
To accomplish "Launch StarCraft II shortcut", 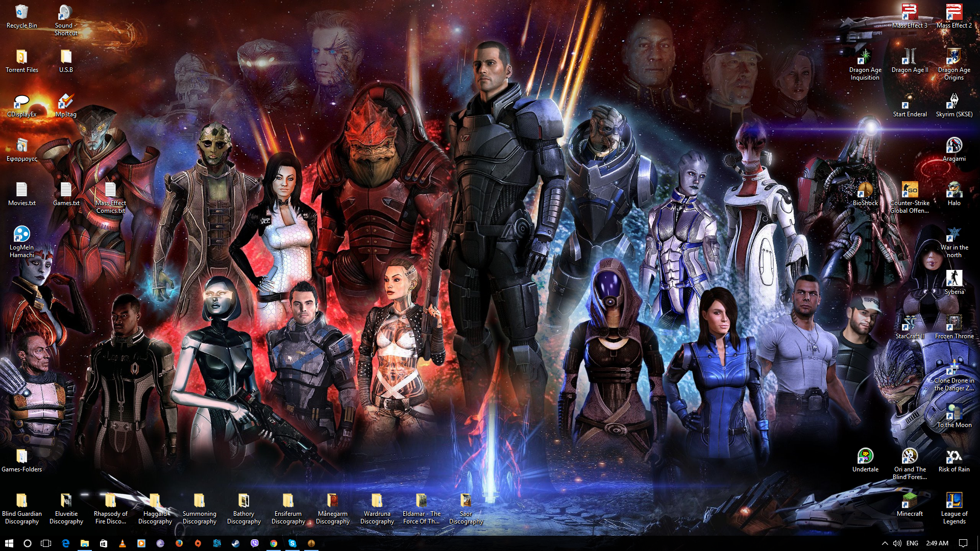I will click(910, 328).
